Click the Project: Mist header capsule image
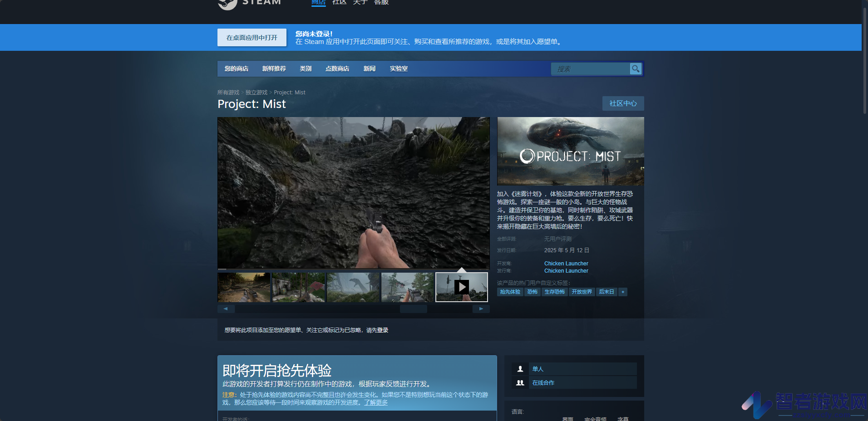Screen dimensions: 868x421 point(571,151)
